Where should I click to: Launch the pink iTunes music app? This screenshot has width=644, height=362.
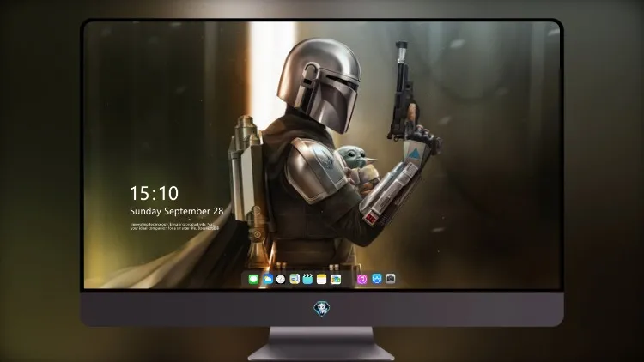(x=361, y=279)
